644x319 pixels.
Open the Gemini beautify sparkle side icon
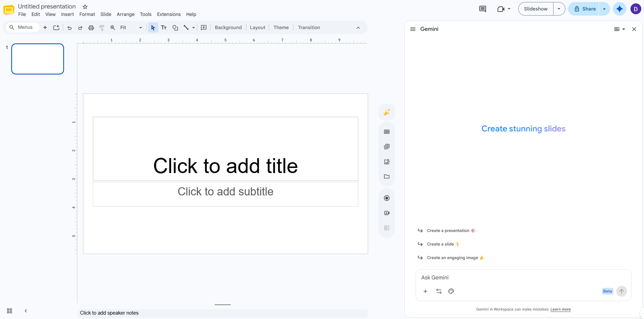point(387,112)
